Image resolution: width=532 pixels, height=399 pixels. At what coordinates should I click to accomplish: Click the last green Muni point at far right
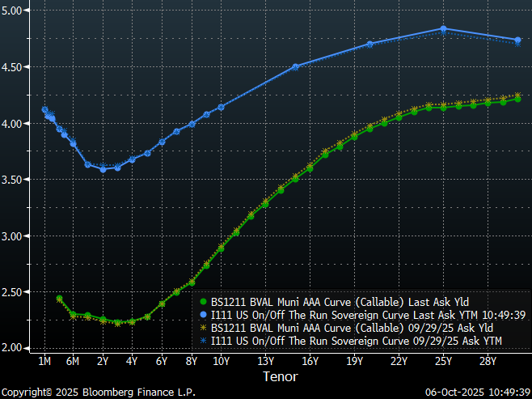(x=517, y=99)
